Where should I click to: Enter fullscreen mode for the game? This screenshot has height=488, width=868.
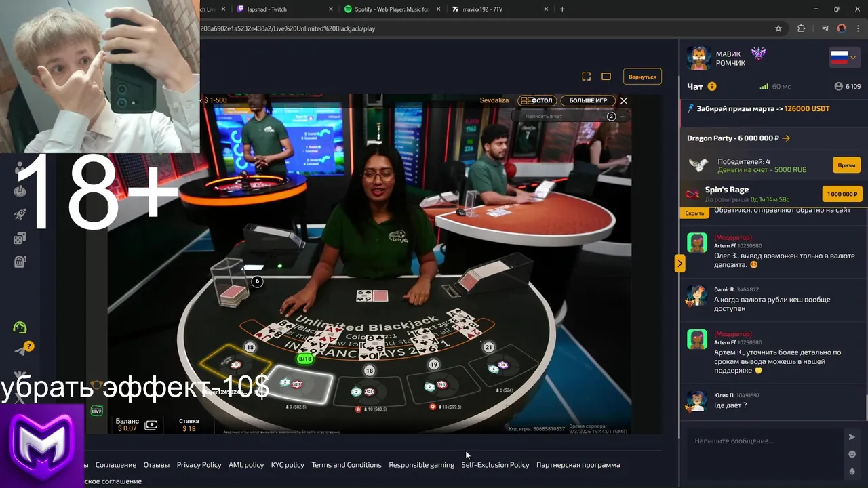(587, 77)
